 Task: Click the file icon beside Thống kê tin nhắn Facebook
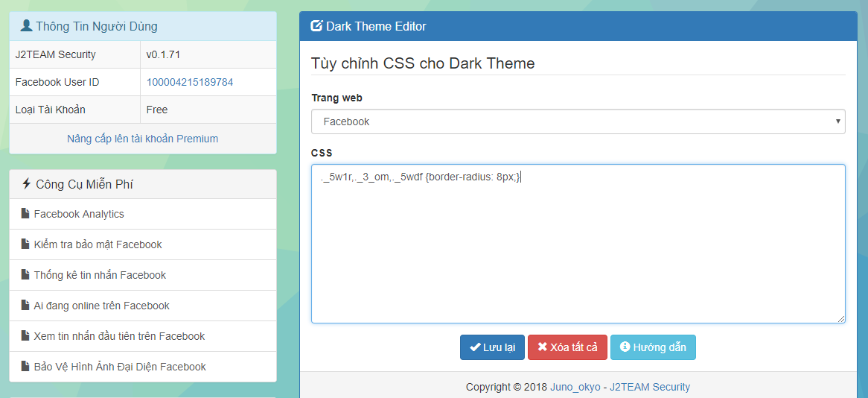25,275
